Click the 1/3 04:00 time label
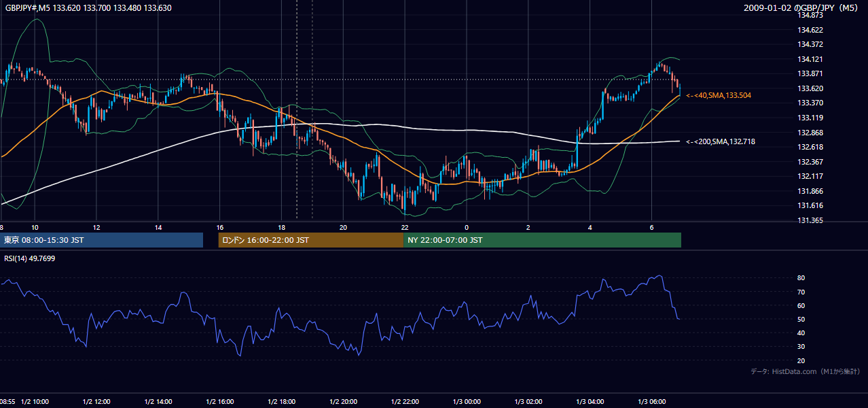Image resolution: width=868 pixels, height=408 pixels. (x=590, y=401)
